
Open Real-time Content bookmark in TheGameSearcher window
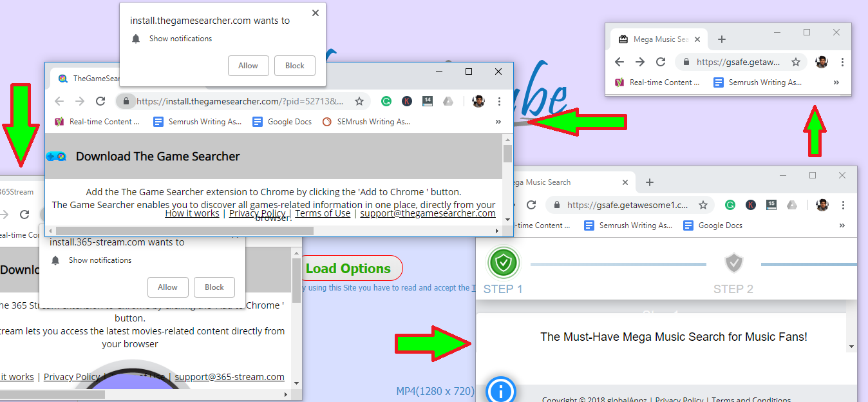point(97,122)
